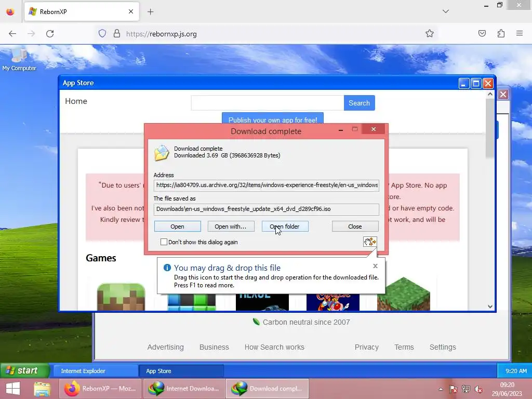Reload the RebornXP page

point(50,34)
